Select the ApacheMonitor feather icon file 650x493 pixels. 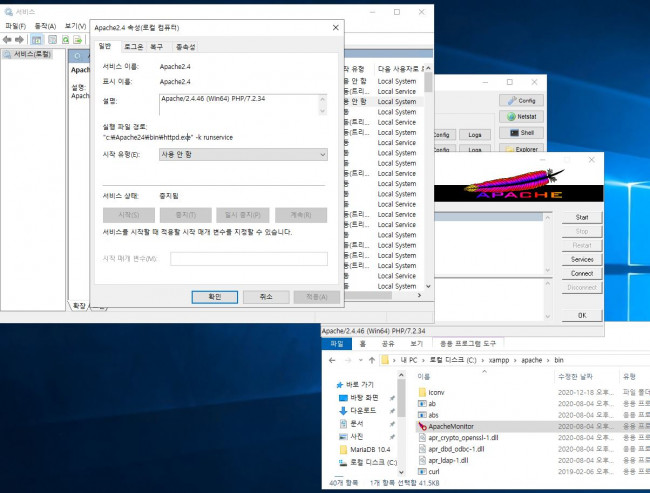[422, 426]
